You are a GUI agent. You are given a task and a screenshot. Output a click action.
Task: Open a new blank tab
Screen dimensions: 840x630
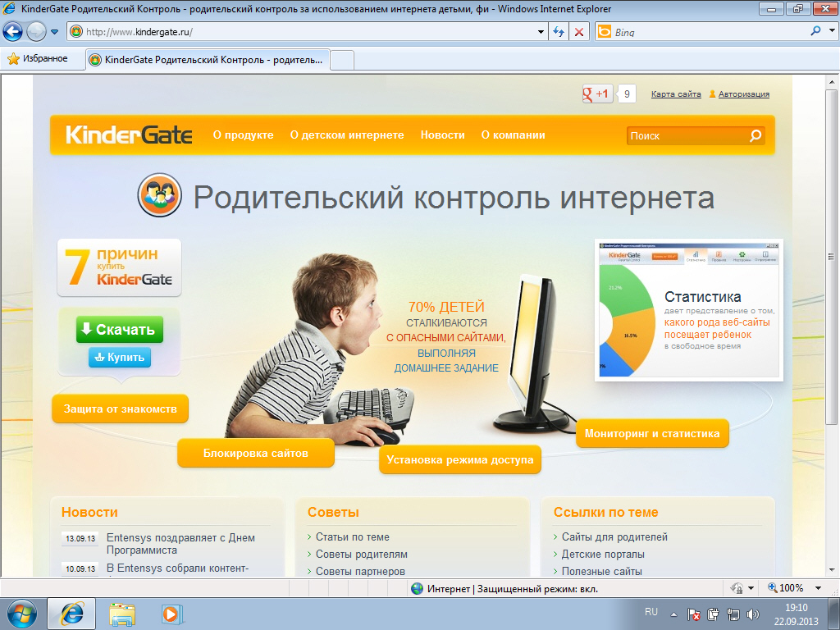click(x=342, y=60)
